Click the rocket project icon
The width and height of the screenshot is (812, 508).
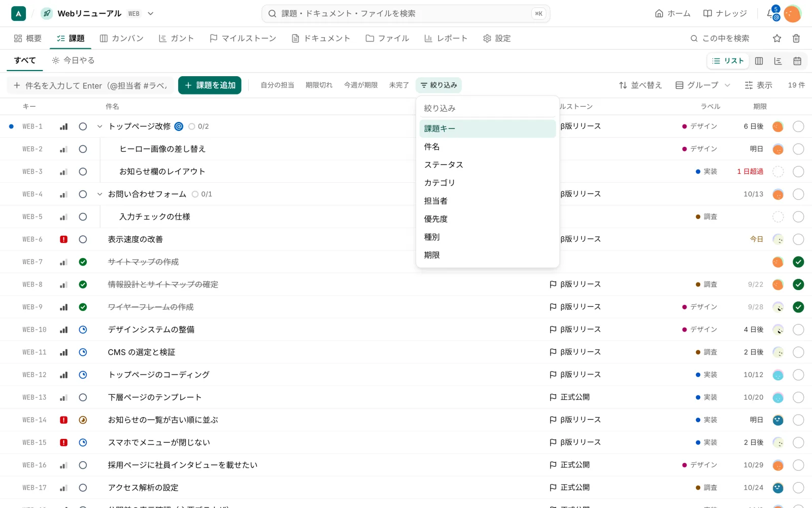(47, 14)
